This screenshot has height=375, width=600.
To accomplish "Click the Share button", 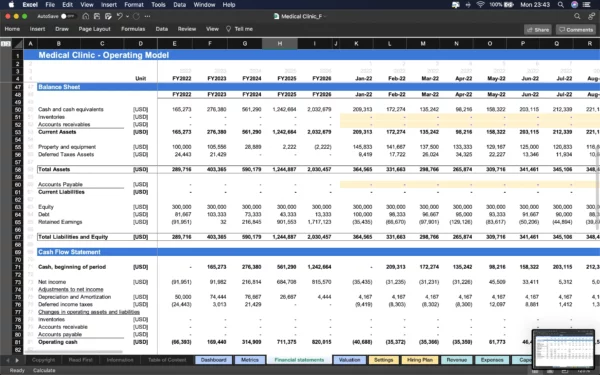I will 538,29.
